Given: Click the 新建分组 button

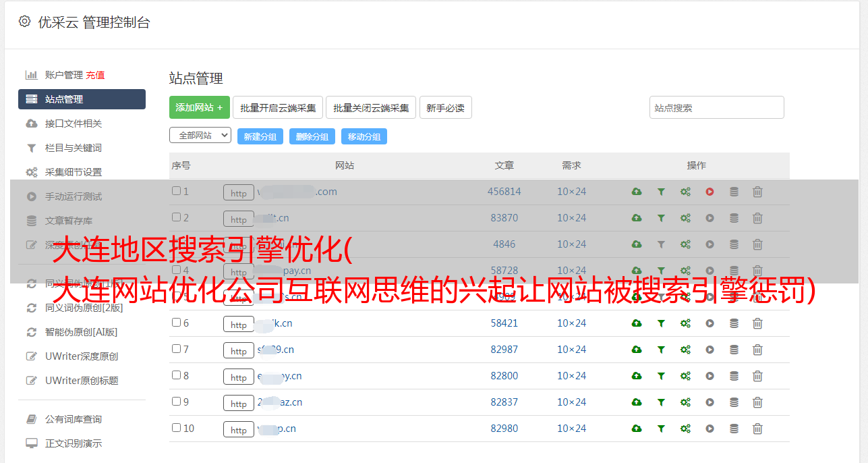Looking at the screenshot, I should pyautogui.click(x=260, y=136).
